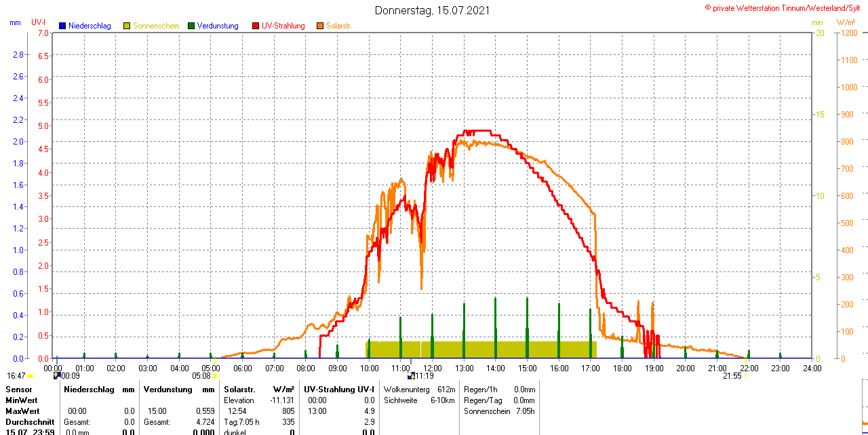Click the 18:00 time axis label
The width and height of the screenshot is (868, 435).
[x=622, y=368]
